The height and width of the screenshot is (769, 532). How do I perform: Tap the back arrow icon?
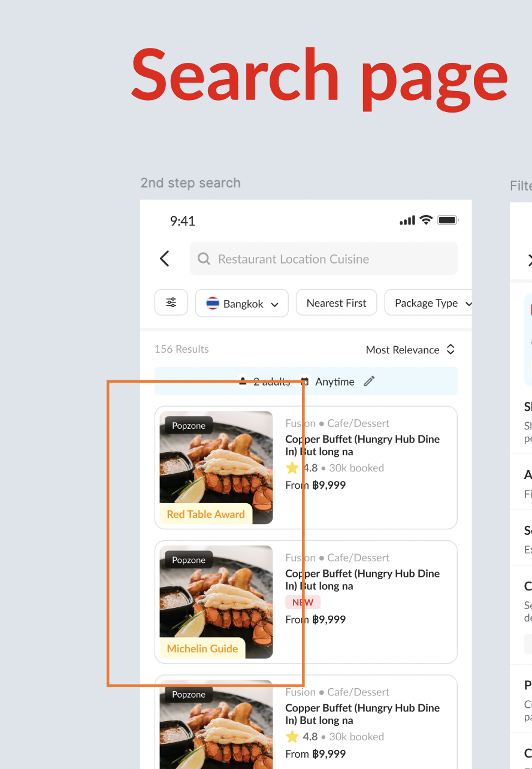165,259
